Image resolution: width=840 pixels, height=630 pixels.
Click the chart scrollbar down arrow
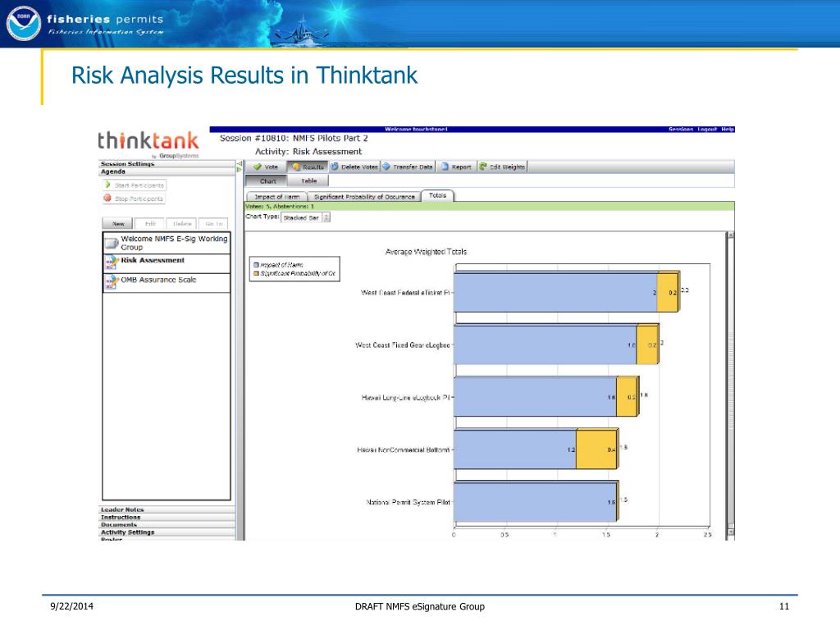[x=731, y=532]
